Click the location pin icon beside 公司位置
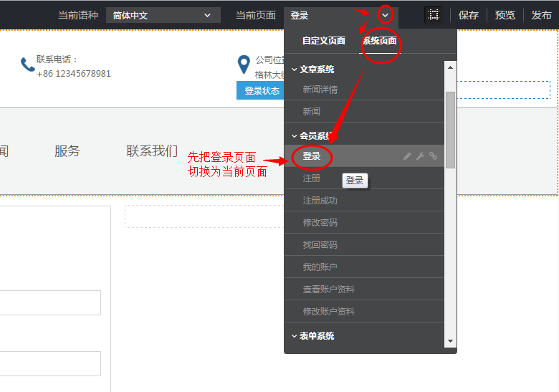 click(x=244, y=65)
